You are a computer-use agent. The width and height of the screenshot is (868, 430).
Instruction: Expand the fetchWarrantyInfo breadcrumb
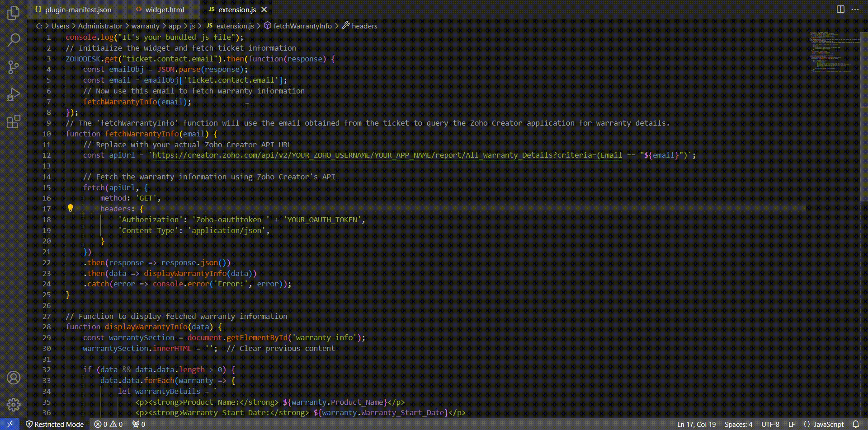[x=302, y=26]
